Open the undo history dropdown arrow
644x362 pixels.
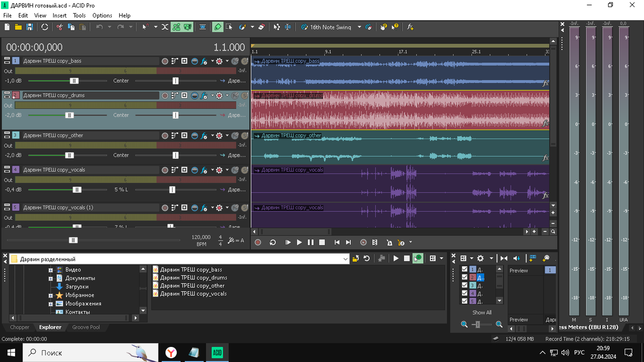109,27
